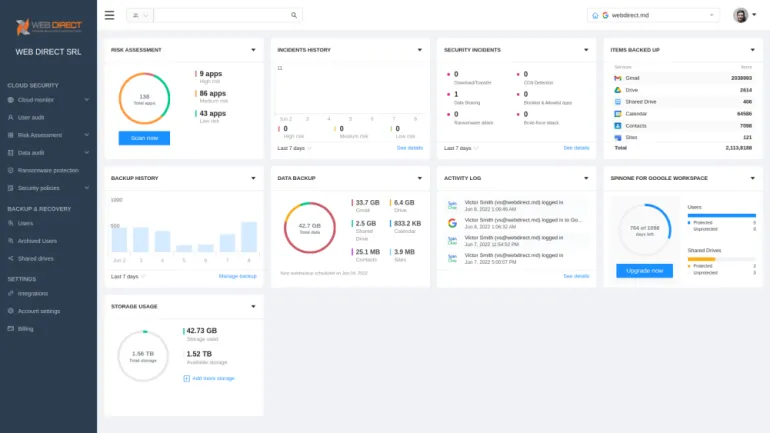Viewport: 770px width, 433px height.
Task: Click the Google icon in Activity Log
Action: [452, 221]
